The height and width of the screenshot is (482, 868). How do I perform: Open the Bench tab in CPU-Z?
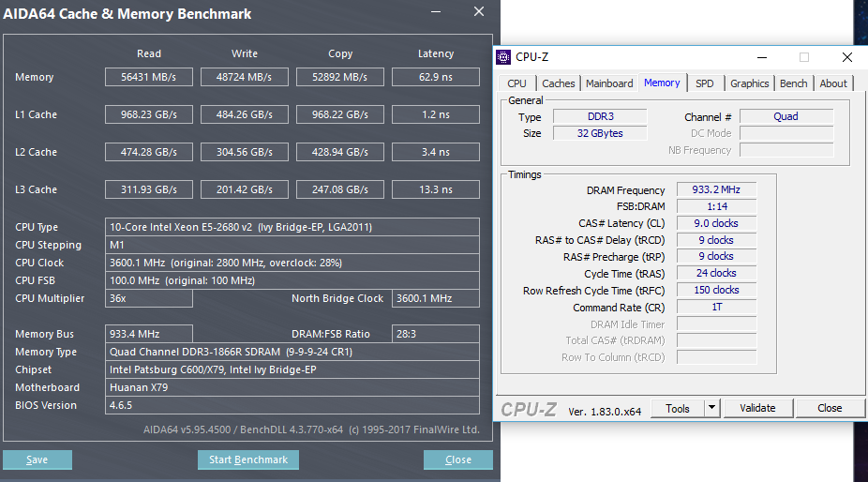tap(793, 83)
